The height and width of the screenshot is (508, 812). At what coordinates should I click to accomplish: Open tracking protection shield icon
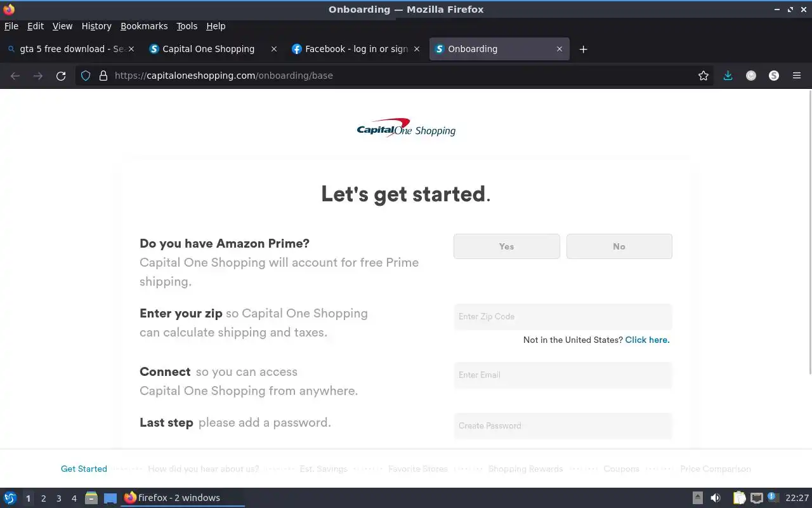86,76
